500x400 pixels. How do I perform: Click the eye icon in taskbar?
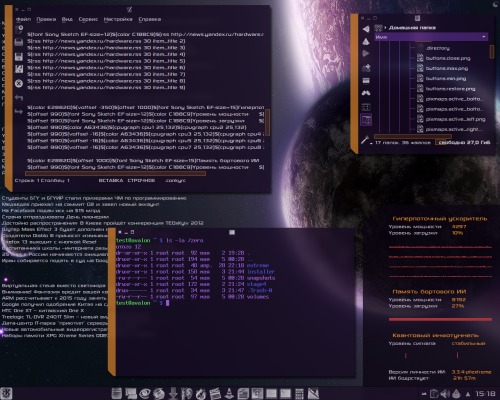click(x=145, y=394)
